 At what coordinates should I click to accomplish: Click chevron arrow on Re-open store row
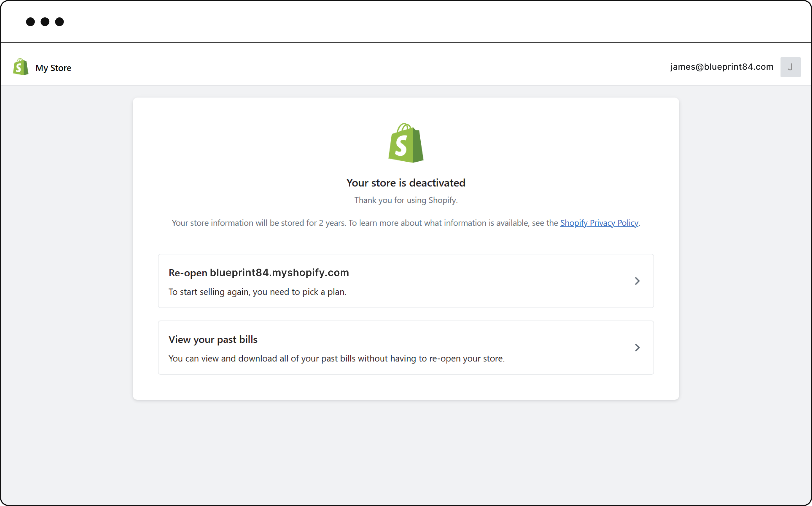click(637, 281)
